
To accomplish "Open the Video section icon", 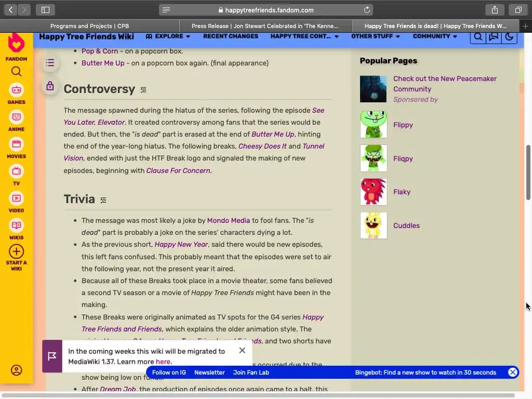I will click(16, 198).
